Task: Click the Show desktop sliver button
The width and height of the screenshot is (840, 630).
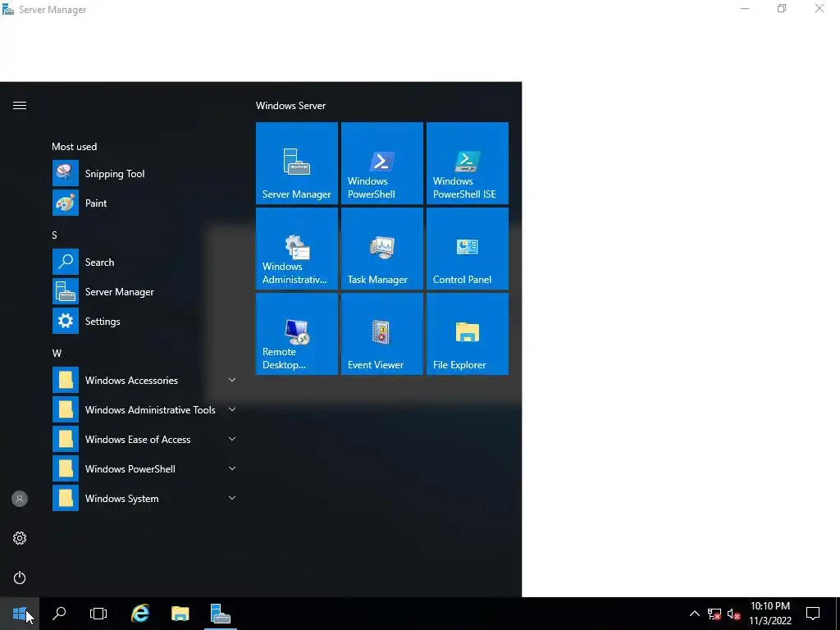Action: (838, 614)
